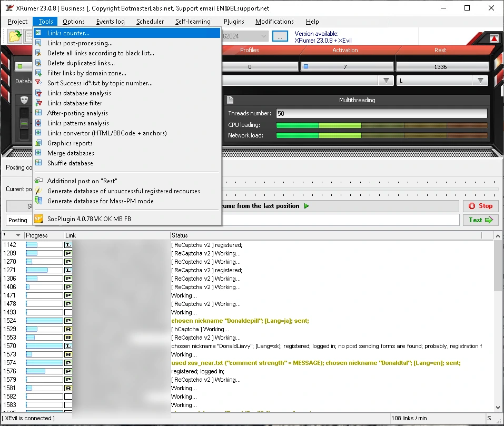Click the Mass-PM mode database icon
The image size is (504, 426).
pos(38,201)
